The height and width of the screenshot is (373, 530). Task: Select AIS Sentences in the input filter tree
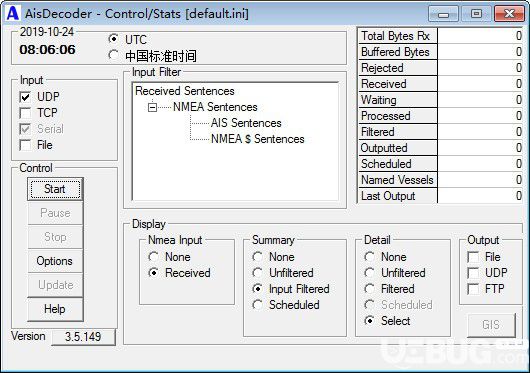coord(246,123)
